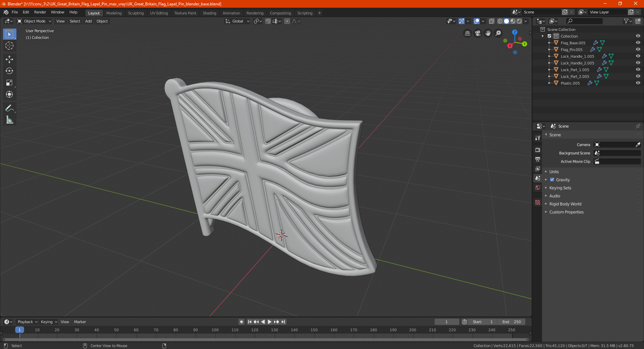Switch to camera view icon
This screenshot has height=349, width=644.
[478, 33]
